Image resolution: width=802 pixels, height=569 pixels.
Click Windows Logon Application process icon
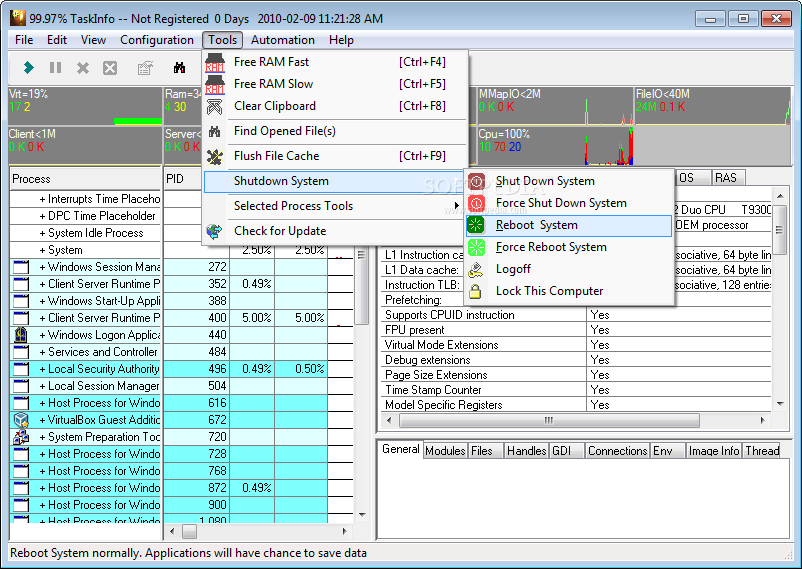(21, 335)
